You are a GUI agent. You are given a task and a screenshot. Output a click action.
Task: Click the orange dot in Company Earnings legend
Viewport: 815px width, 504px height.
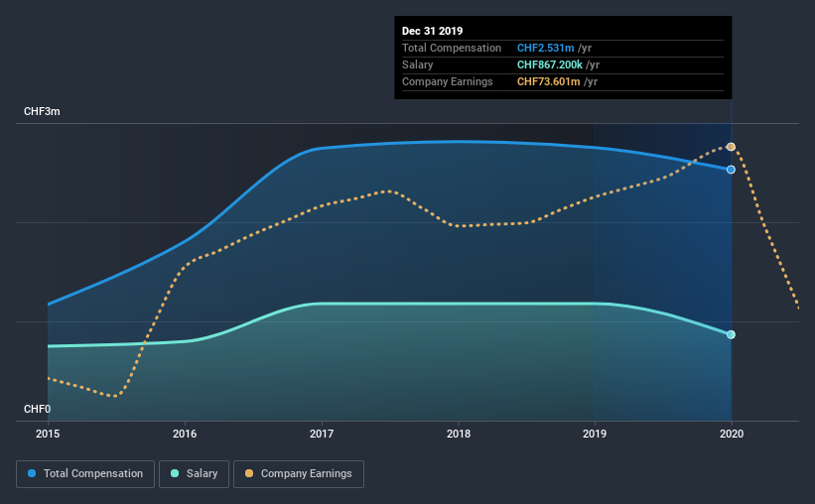click(249, 473)
